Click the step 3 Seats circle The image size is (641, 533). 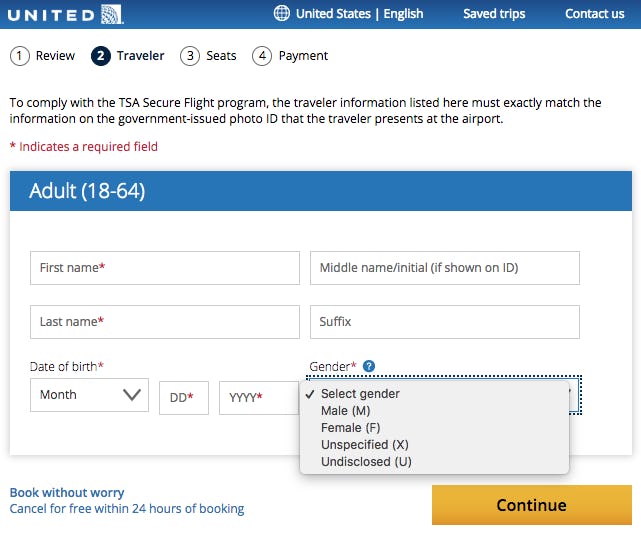point(190,56)
